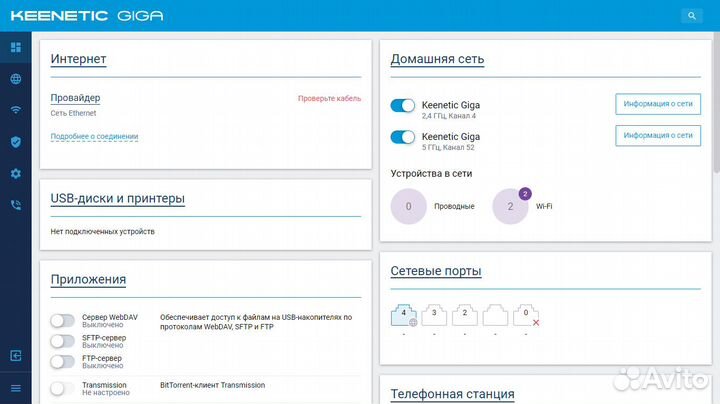Open the Телефонная станция heading
The image size is (720, 404).
(x=452, y=394)
